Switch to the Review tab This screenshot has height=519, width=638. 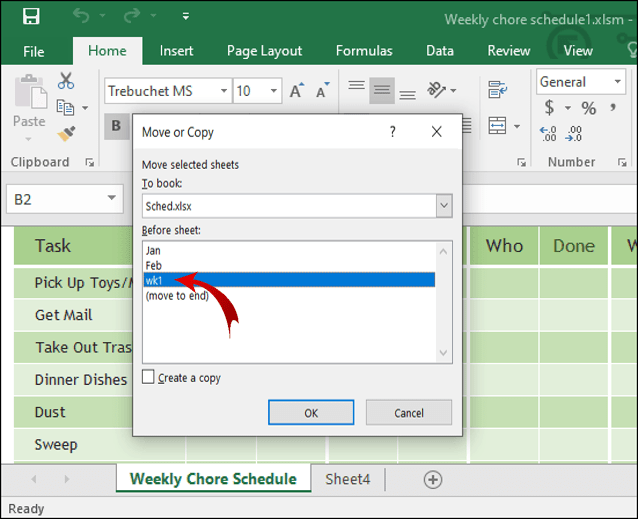pyautogui.click(x=509, y=51)
